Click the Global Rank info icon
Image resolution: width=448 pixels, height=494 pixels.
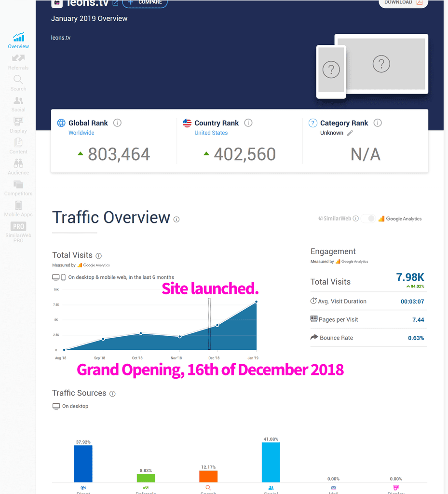point(117,123)
